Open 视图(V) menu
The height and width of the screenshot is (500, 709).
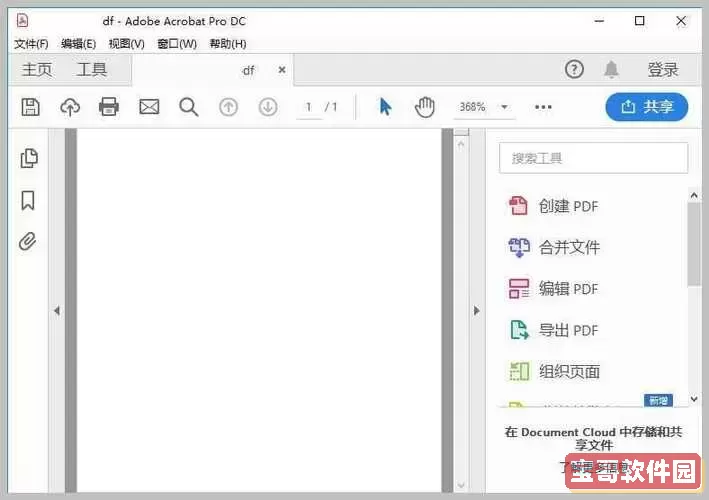pyautogui.click(x=127, y=44)
